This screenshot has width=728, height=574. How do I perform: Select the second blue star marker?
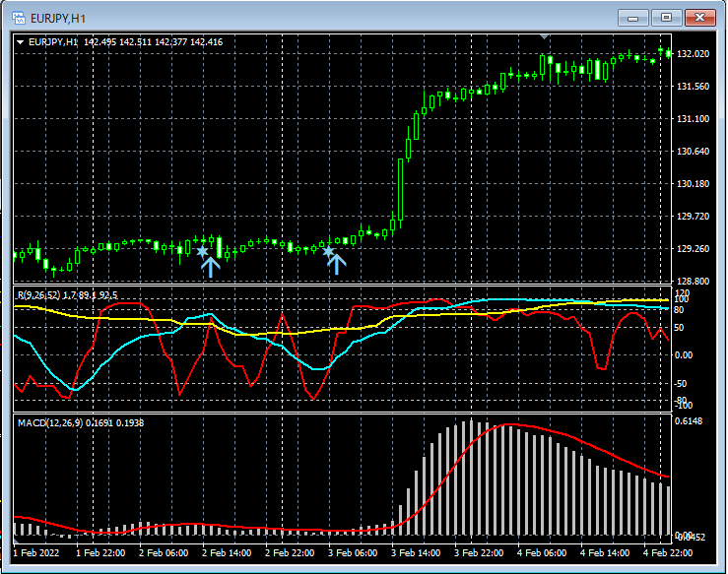tap(328, 252)
